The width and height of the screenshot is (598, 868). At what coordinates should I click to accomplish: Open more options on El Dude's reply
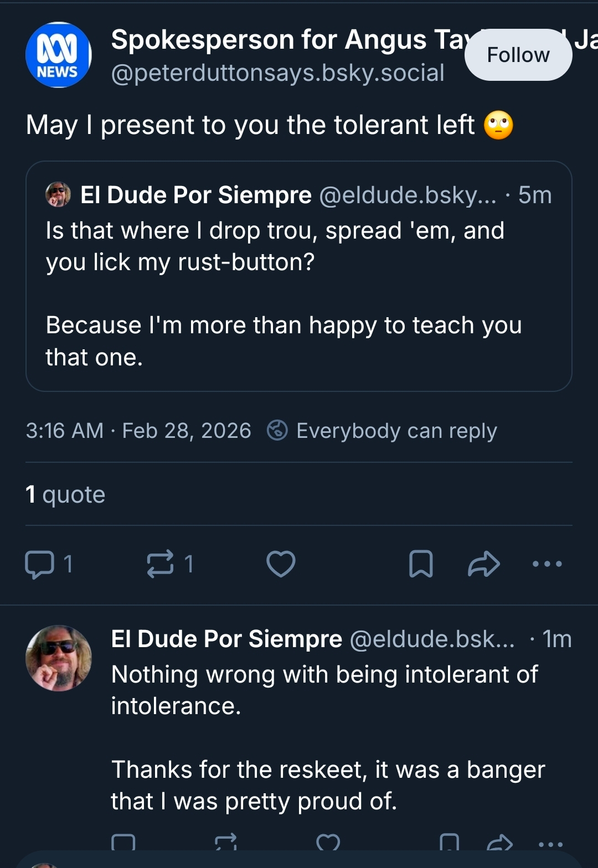pos(550,844)
